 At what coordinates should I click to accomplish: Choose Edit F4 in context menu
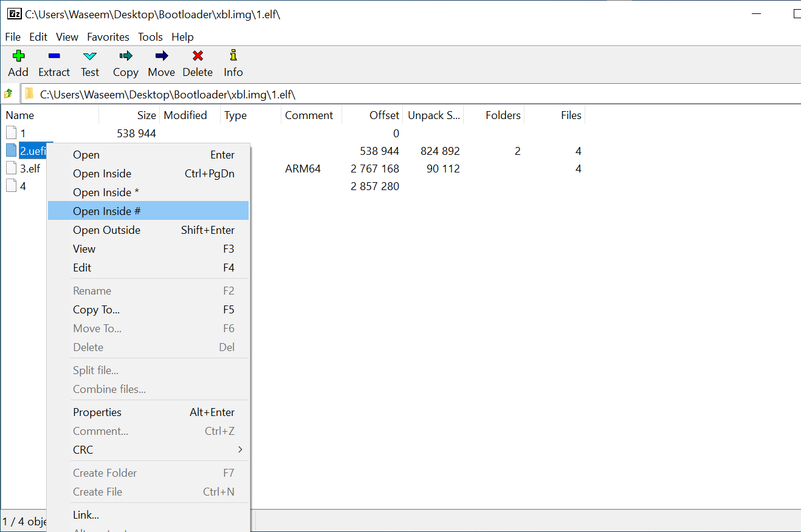pyautogui.click(x=148, y=268)
